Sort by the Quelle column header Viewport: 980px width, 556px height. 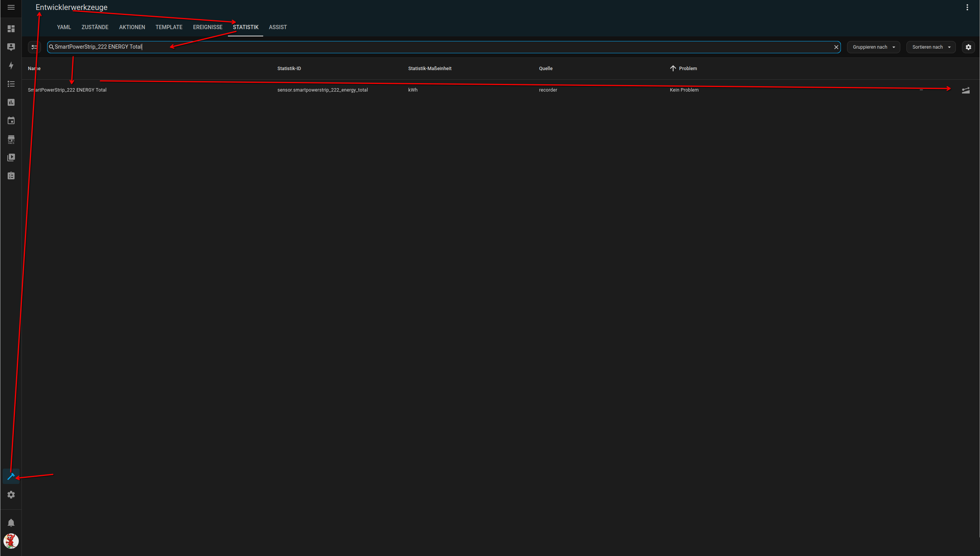pyautogui.click(x=546, y=69)
